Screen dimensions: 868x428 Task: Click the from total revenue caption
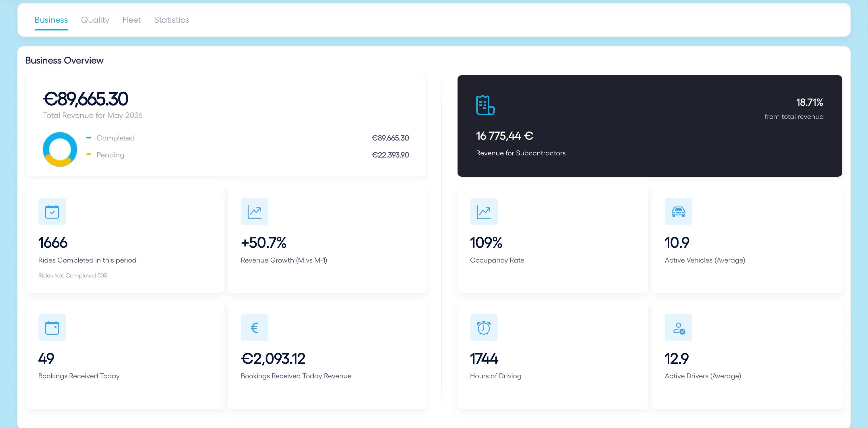pos(794,117)
